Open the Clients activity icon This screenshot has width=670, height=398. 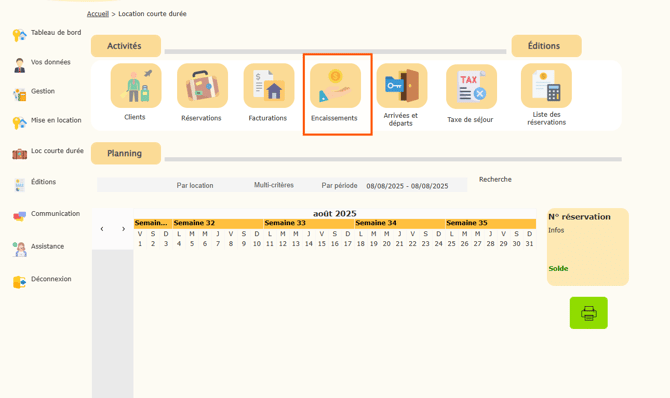136,85
